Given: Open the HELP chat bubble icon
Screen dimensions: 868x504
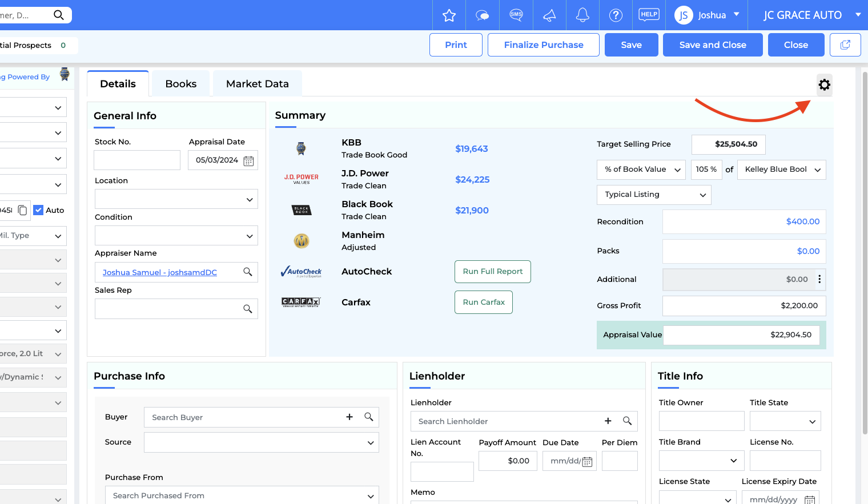Looking at the screenshot, I should click(649, 15).
